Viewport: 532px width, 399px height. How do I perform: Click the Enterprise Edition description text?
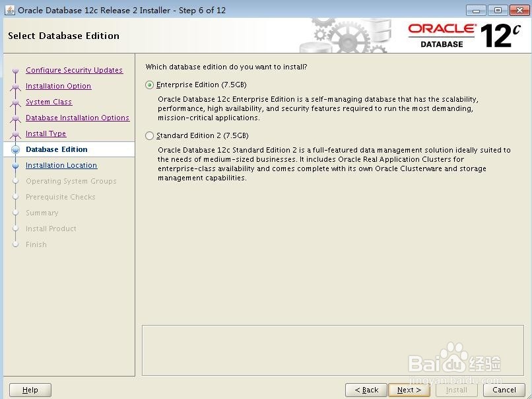click(x=318, y=108)
